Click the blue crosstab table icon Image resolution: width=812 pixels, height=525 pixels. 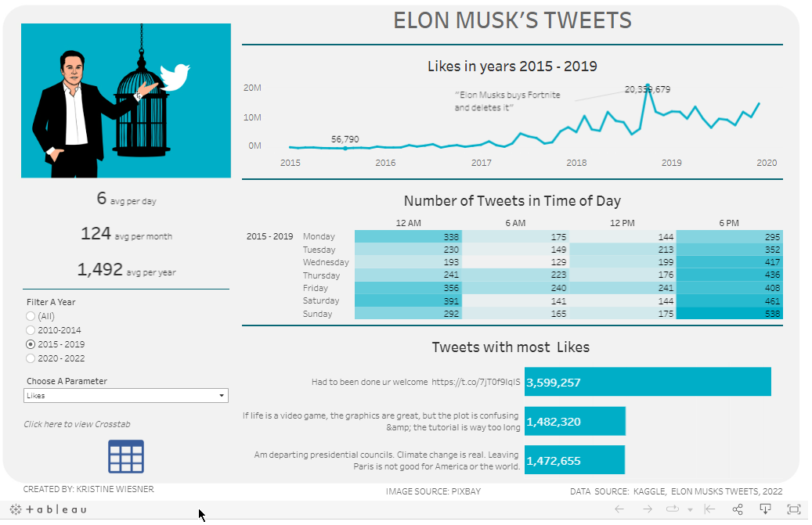125,456
